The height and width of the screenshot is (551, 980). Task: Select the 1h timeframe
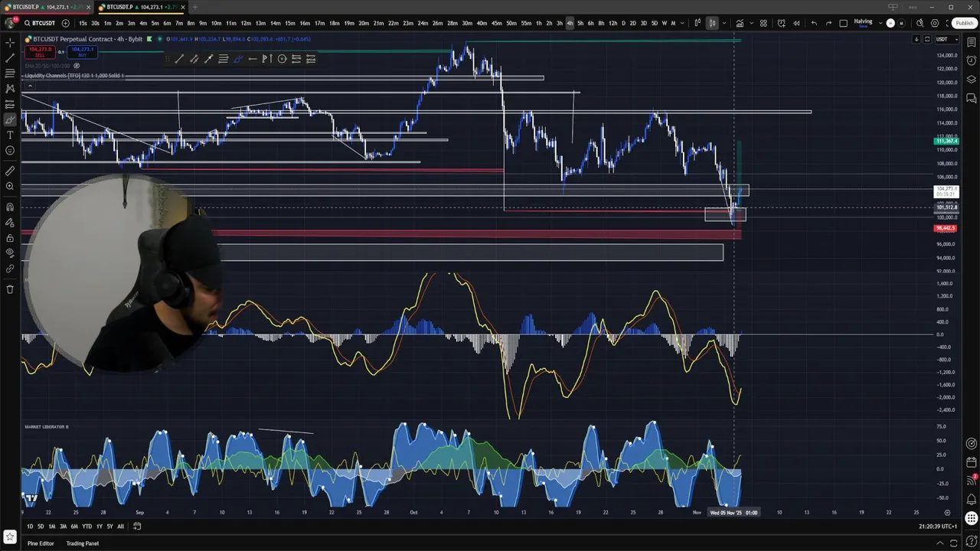538,23
